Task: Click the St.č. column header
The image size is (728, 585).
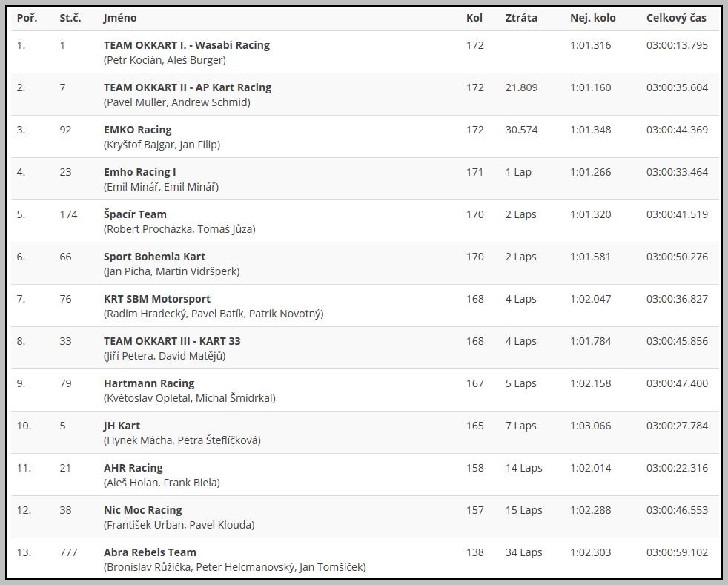Action: point(70,18)
